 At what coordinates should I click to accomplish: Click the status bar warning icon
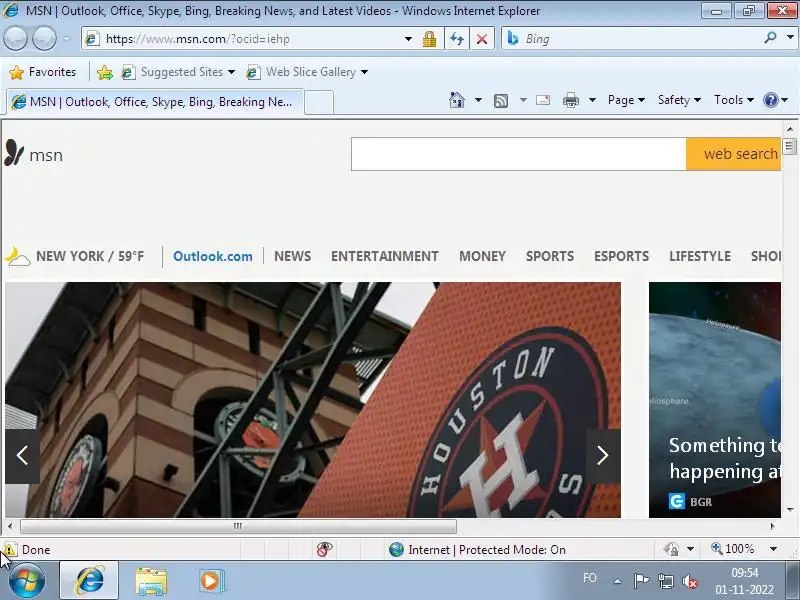(x=9, y=549)
